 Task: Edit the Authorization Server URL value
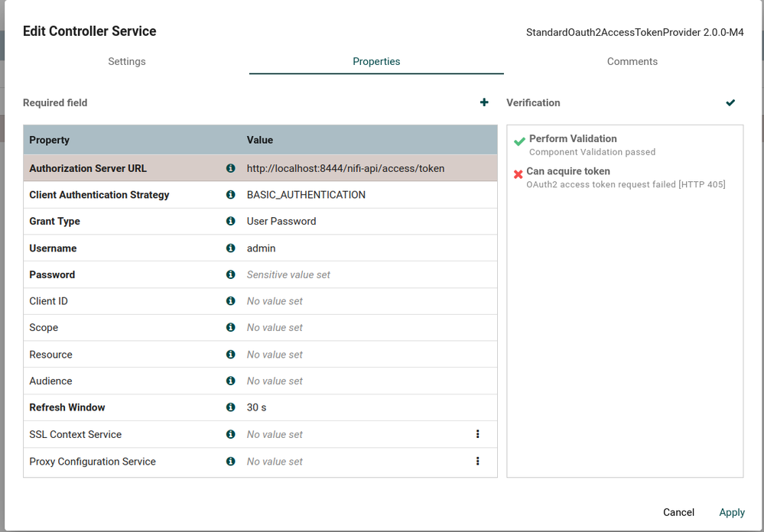[x=346, y=168]
